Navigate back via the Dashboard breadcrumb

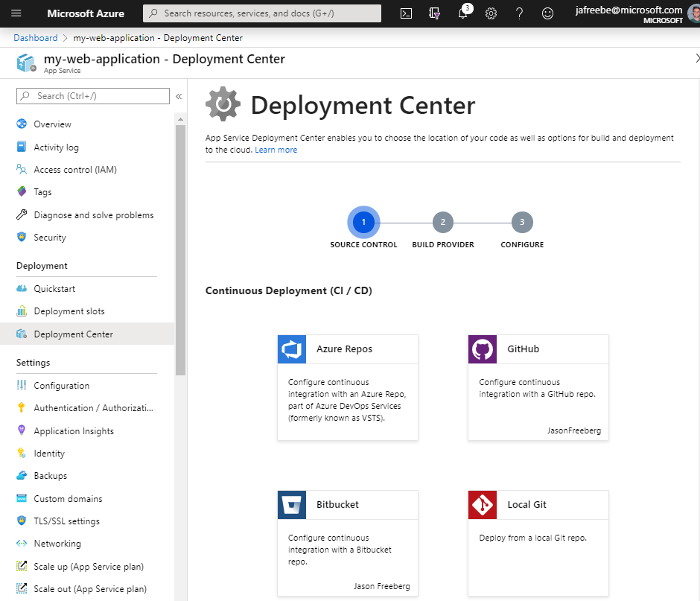pos(35,37)
